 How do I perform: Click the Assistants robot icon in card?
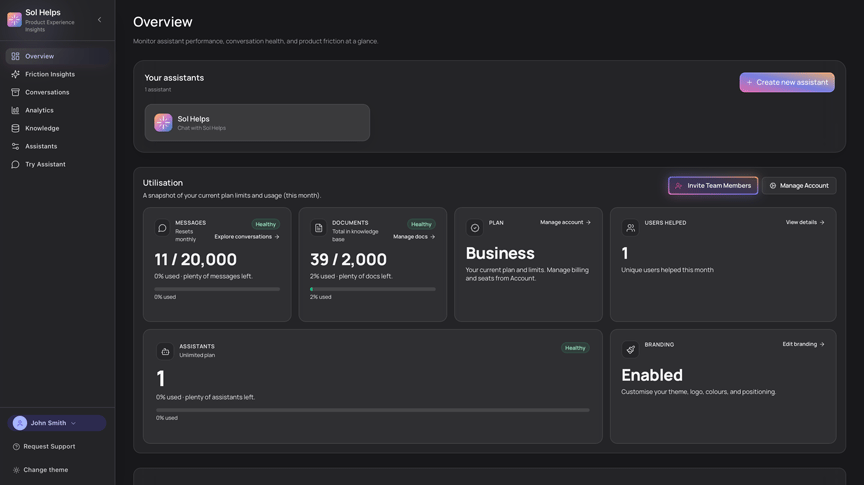click(165, 351)
